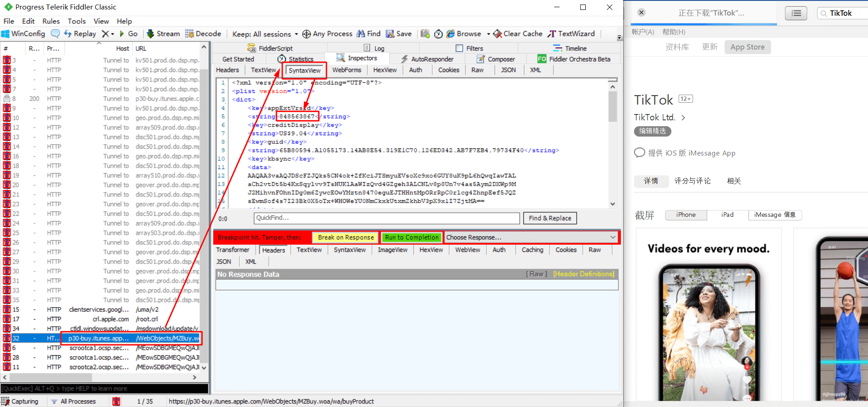Open the Rules menu

[x=51, y=21]
